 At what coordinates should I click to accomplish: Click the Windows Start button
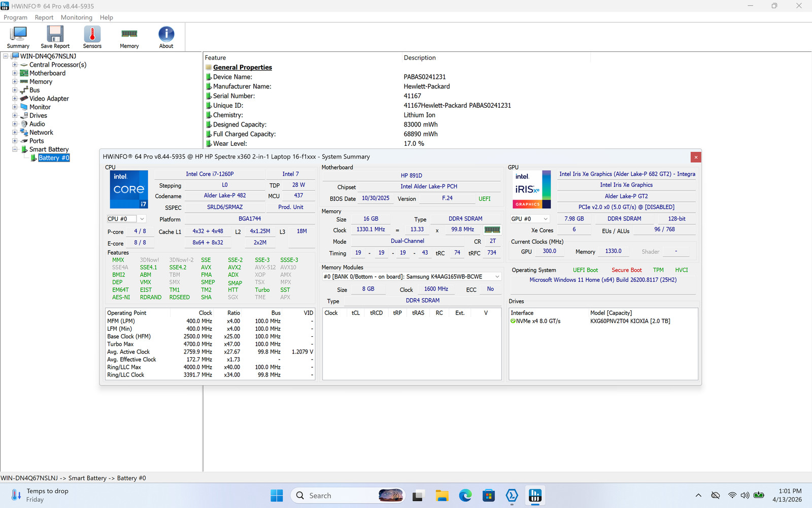click(277, 495)
